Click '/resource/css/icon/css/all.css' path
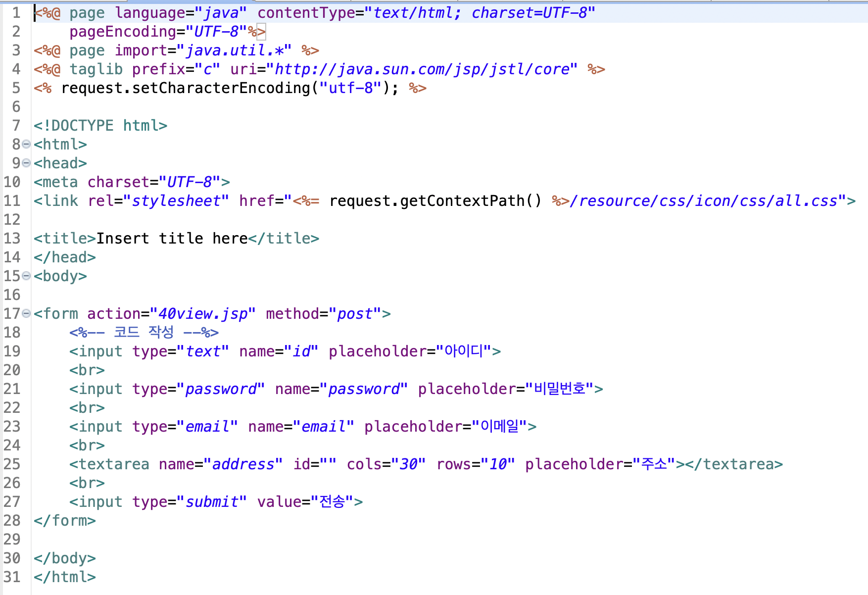The width and height of the screenshot is (868, 595). 704,201
